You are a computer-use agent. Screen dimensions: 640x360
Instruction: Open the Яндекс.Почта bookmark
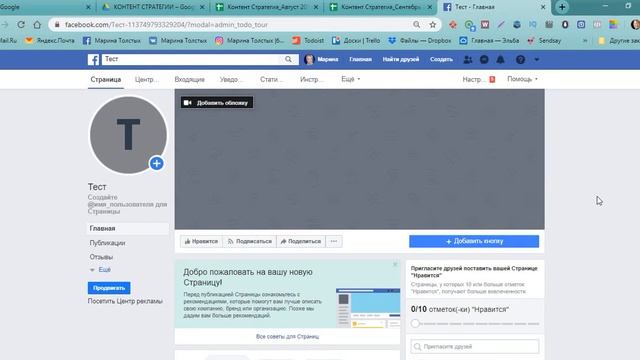(50, 41)
